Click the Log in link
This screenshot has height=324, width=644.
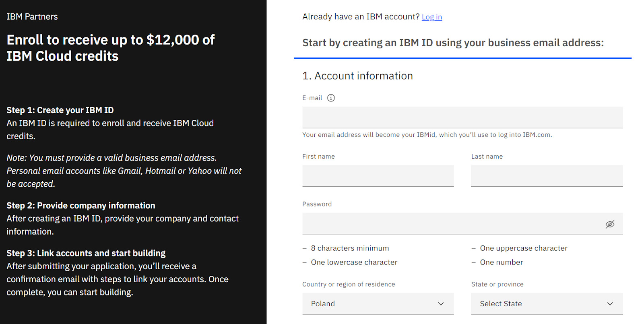point(431,17)
